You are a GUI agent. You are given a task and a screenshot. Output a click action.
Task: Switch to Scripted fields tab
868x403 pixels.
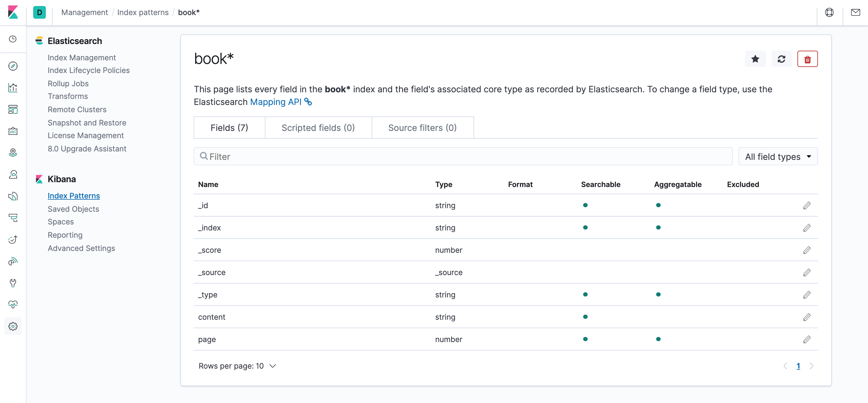[318, 128]
